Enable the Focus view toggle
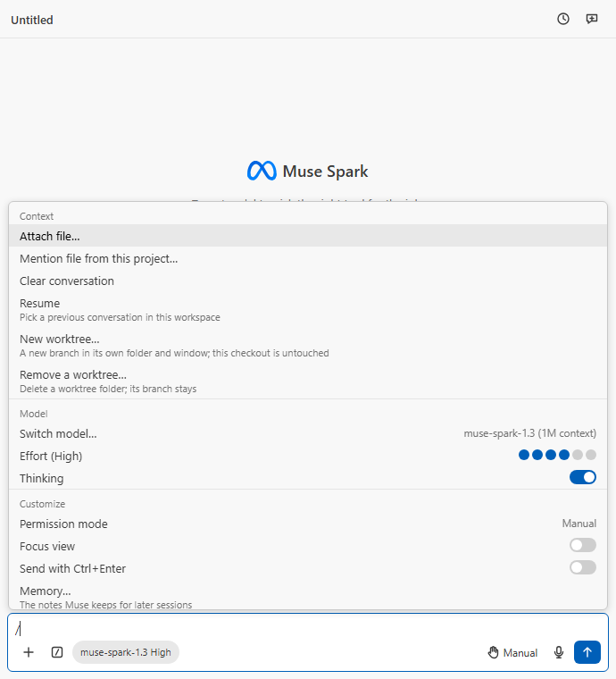This screenshot has width=616, height=679. (x=583, y=545)
